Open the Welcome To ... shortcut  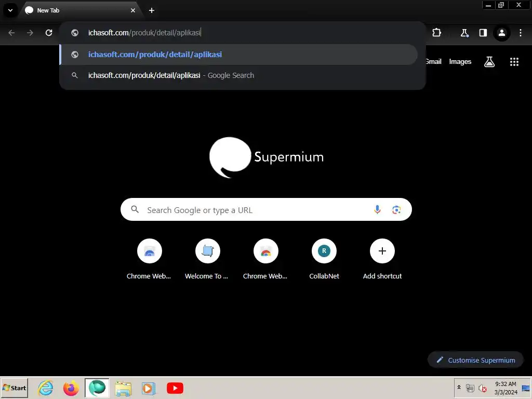[207, 259]
